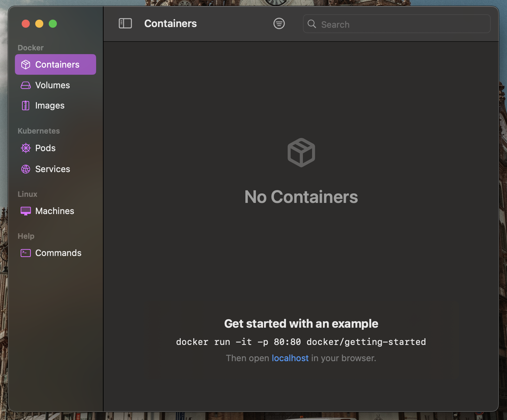507x420 pixels.
Task: Click the magnifying glass in the search field
Action: click(x=311, y=24)
